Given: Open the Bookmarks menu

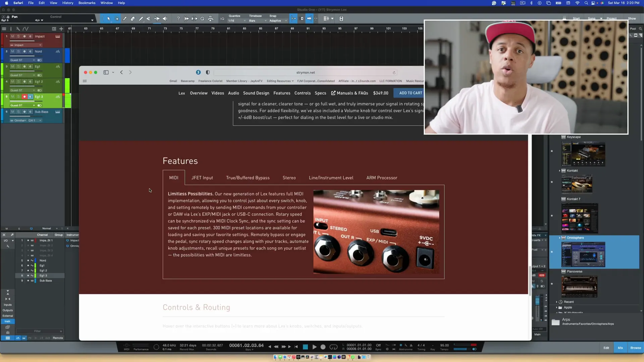Looking at the screenshot, I should click(x=87, y=3).
